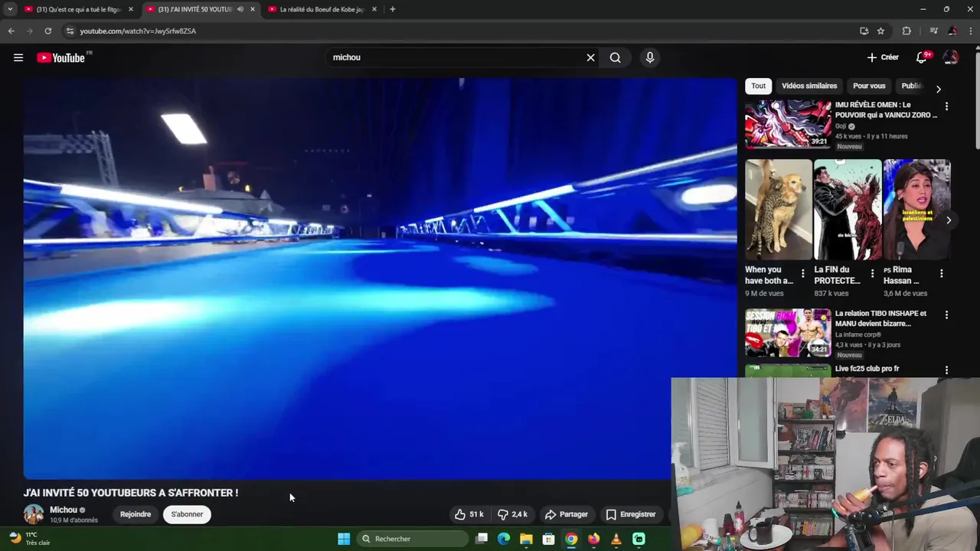The width and height of the screenshot is (980, 551).
Task: Open Chrome's three-dot menu
Action: [x=971, y=31]
